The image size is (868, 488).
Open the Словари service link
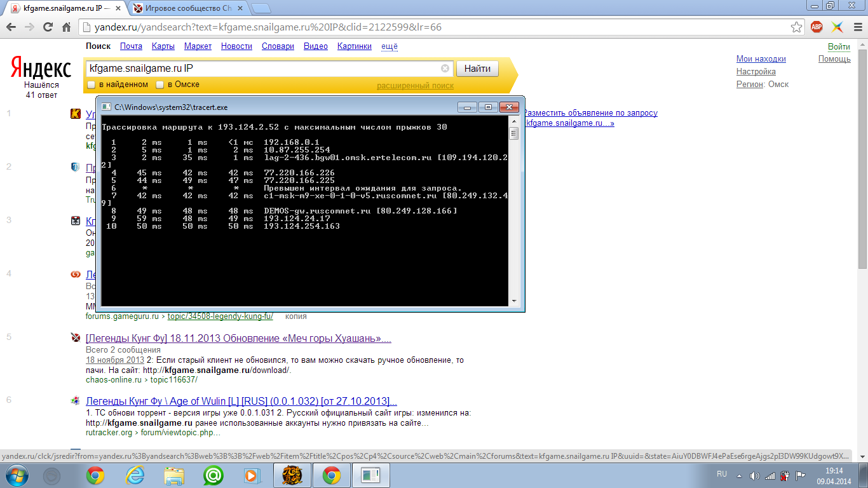tap(278, 46)
